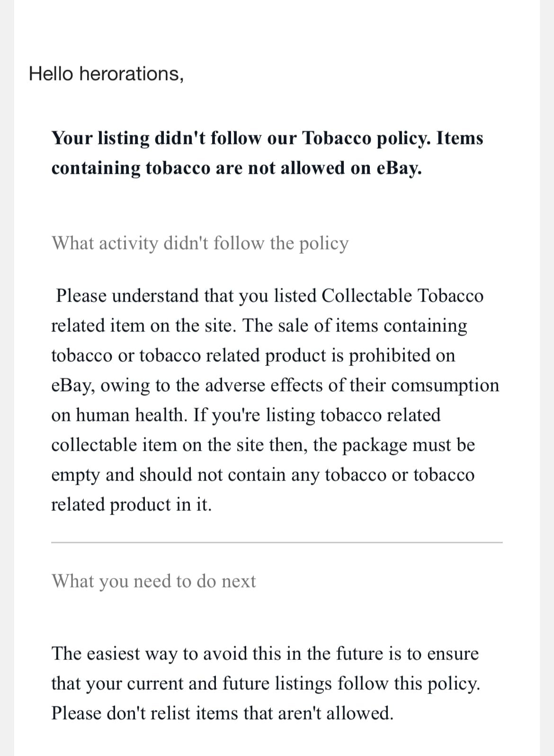Screen dimensions: 554x756
Task: Click the phrase "The sale of items containing"
Action: pos(355,326)
